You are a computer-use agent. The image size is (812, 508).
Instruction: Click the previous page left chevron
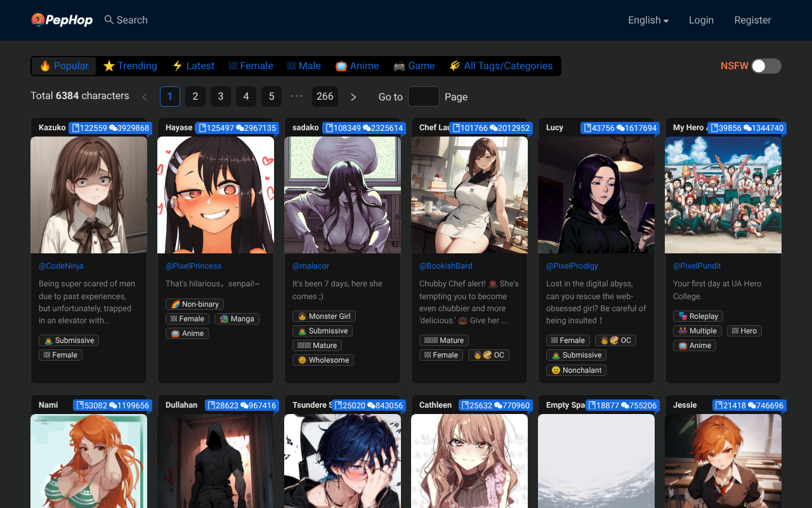pos(145,97)
